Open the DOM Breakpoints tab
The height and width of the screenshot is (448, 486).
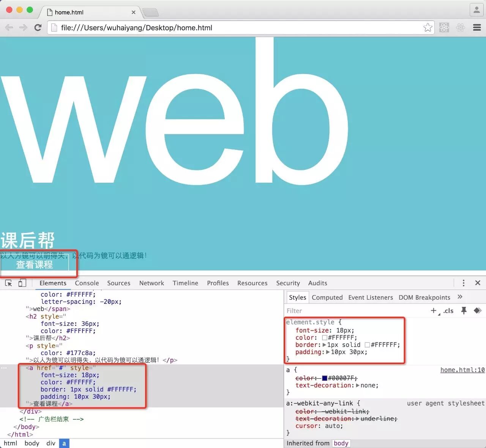pos(424,297)
